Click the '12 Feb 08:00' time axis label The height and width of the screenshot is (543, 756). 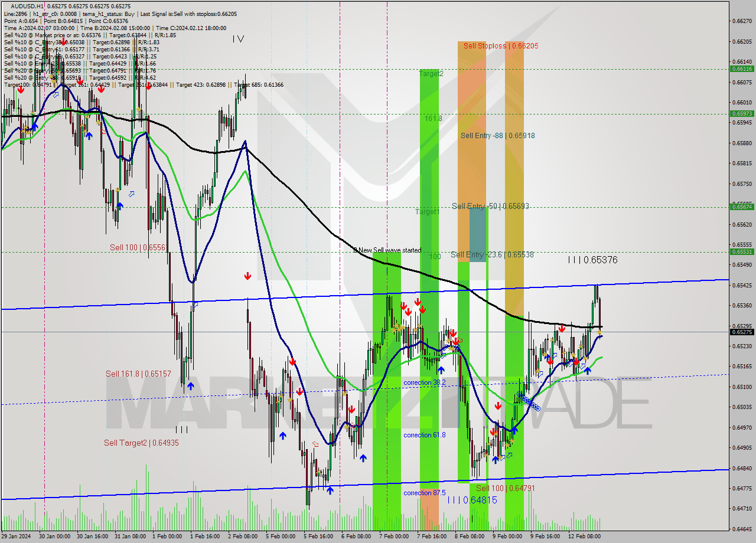584,537
